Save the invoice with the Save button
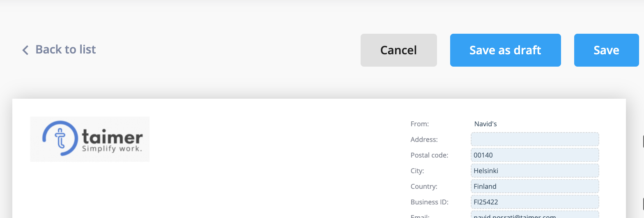The height and width of the screenshot is (218, 644). point(606,50)
